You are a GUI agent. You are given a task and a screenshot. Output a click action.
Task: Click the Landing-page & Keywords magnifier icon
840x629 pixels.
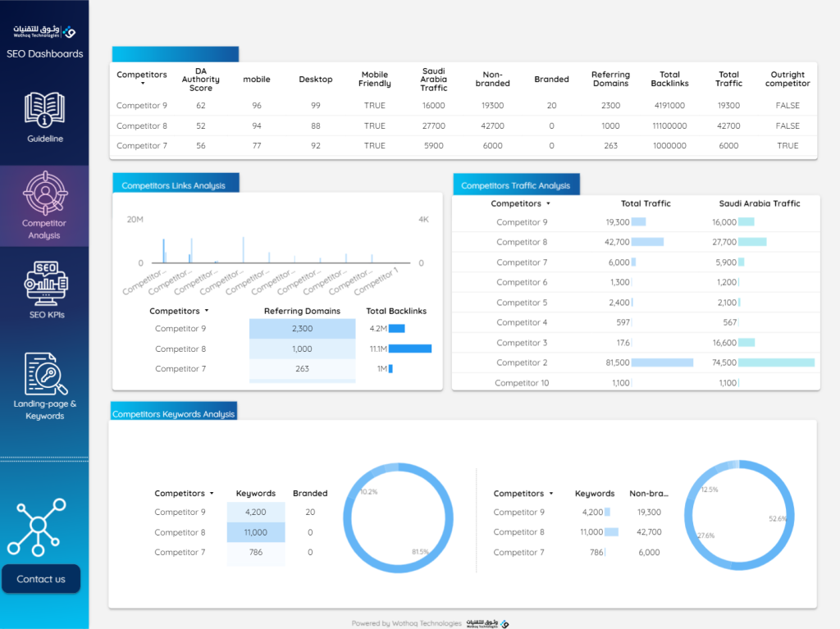[x=44, y=376]
